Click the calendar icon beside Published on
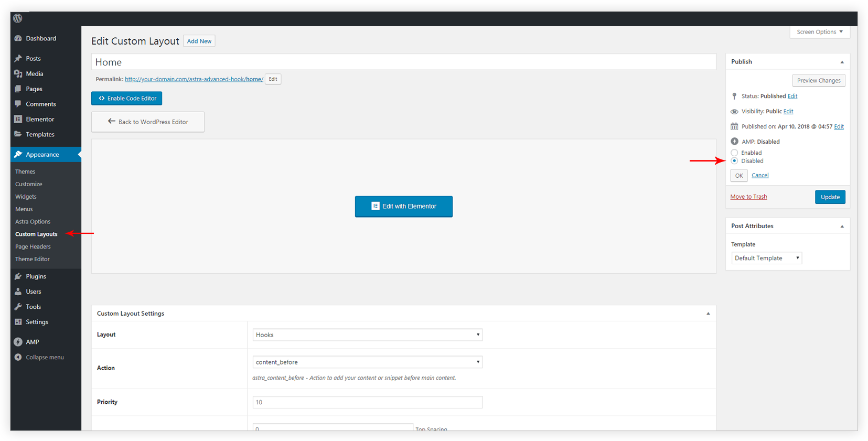The image size is (868, 441). pos(734,126)
